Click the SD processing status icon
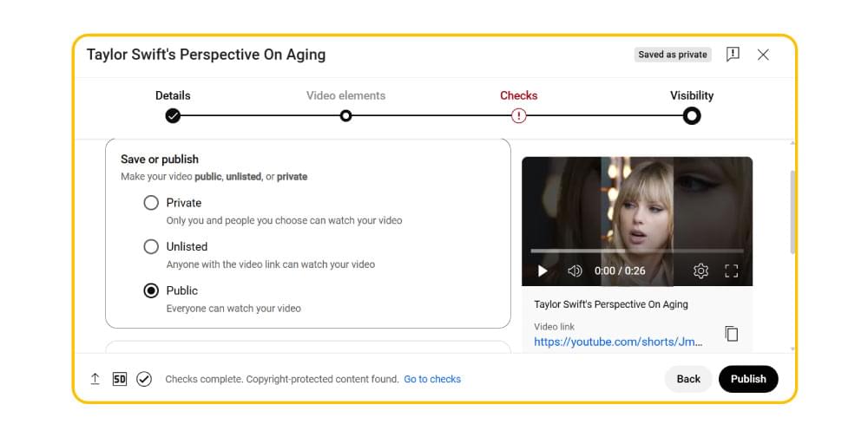Viewport: 868px width, 437px height. tap(120, 379)
